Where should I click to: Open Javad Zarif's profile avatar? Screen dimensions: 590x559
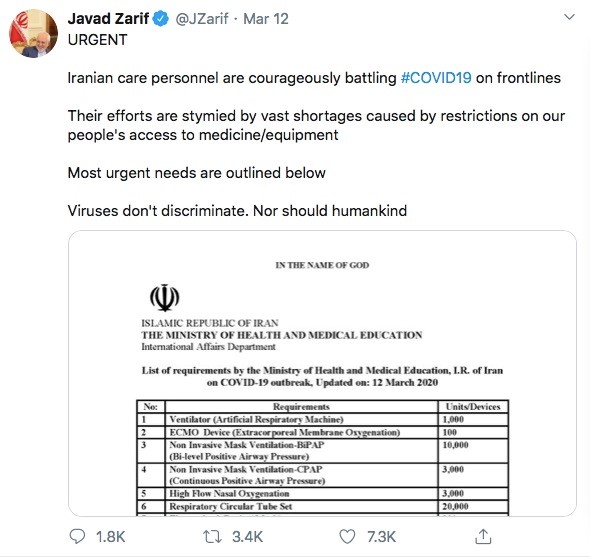pyautogui.click(x=33, y=33)
